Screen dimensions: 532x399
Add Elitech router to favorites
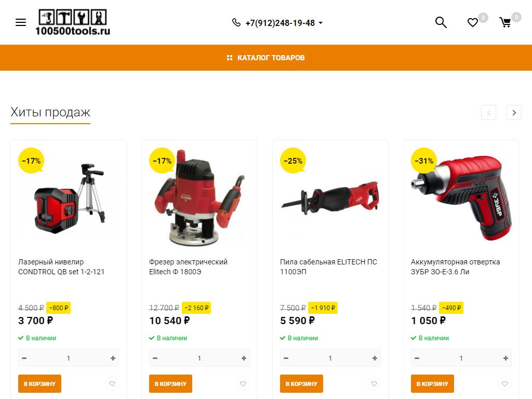[243, 384]
